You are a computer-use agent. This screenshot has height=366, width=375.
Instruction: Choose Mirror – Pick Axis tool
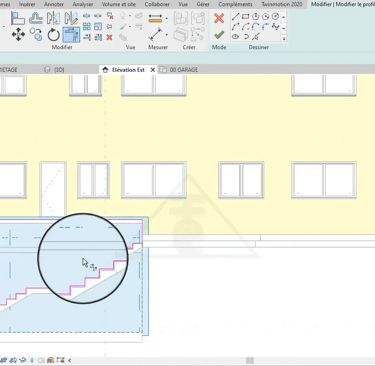coord(53,18)
